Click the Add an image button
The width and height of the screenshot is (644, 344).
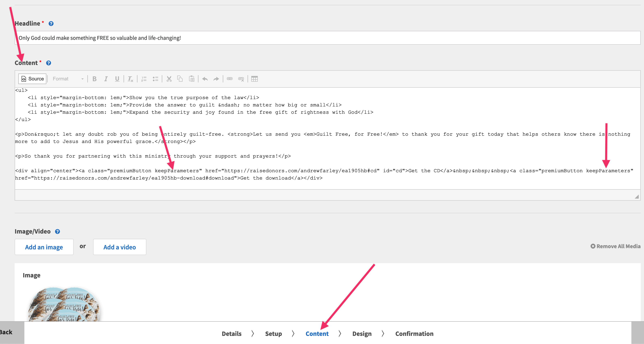[x=44, y=247]
